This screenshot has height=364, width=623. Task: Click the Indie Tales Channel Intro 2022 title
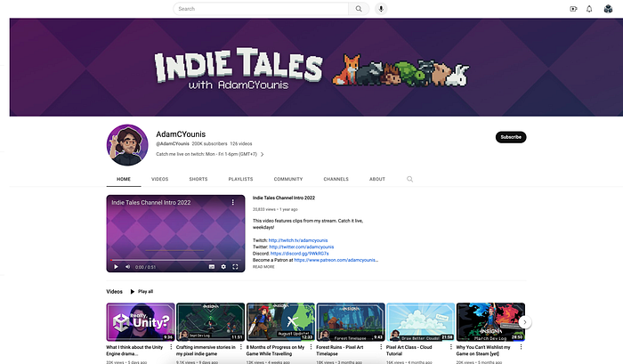point(284,198)
